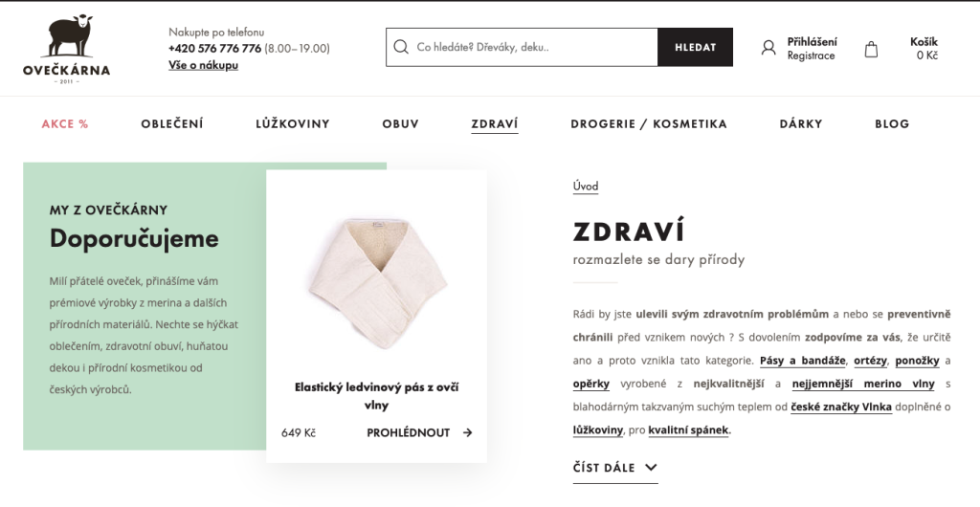Click the Úvod breadcrumb link
This screenshot has height=507, width=980.
586,187
